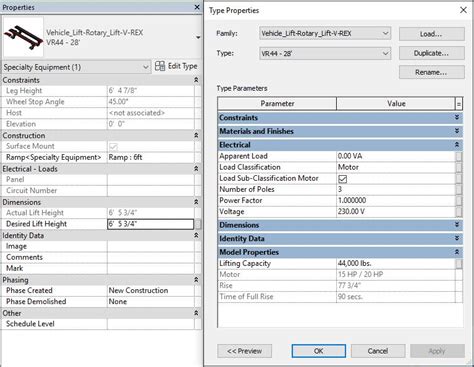Click the Schedule Level value field

tap(151, 324)
